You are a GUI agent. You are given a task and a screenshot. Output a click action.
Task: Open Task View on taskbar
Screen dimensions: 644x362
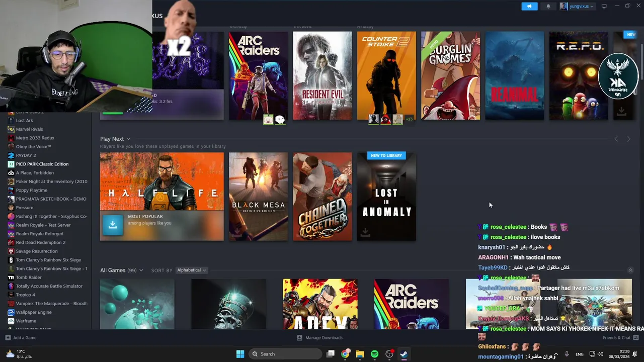pyautogui.click(x=331, y=354)
